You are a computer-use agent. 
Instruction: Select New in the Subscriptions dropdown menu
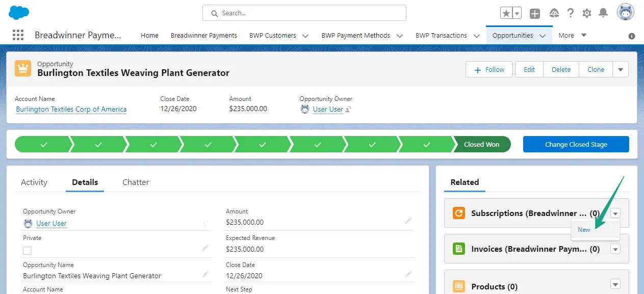tap(584, 230)
